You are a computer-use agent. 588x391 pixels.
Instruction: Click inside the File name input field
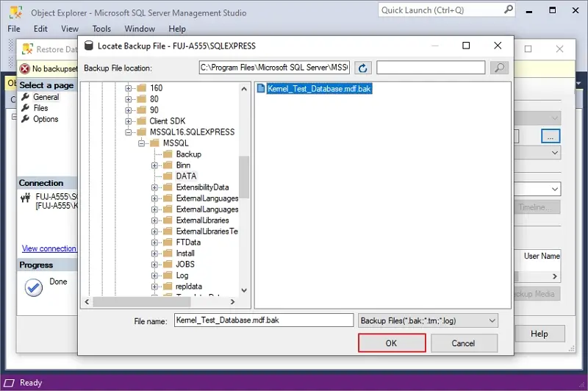(264, 320)
